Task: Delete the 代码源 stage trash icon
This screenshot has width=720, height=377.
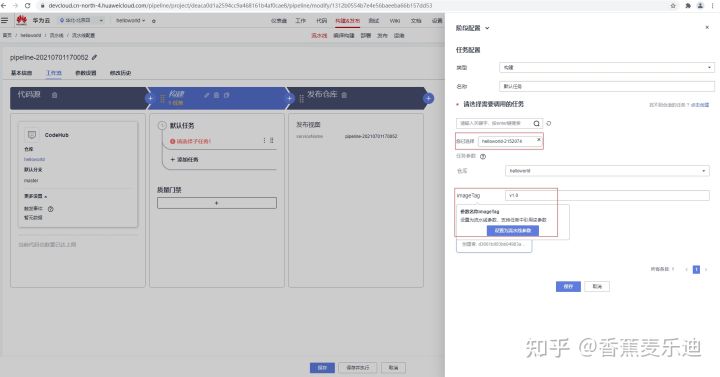Action: coord(54,95)
